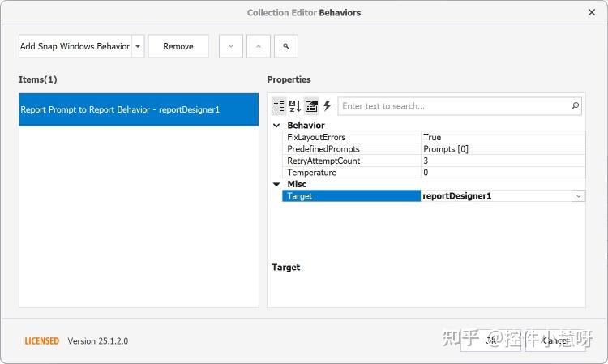Image resolution: width=608 pixels, height=364 pixels.
Task: Click the True value of FixLayoutErrors
Action: [503, 137]
